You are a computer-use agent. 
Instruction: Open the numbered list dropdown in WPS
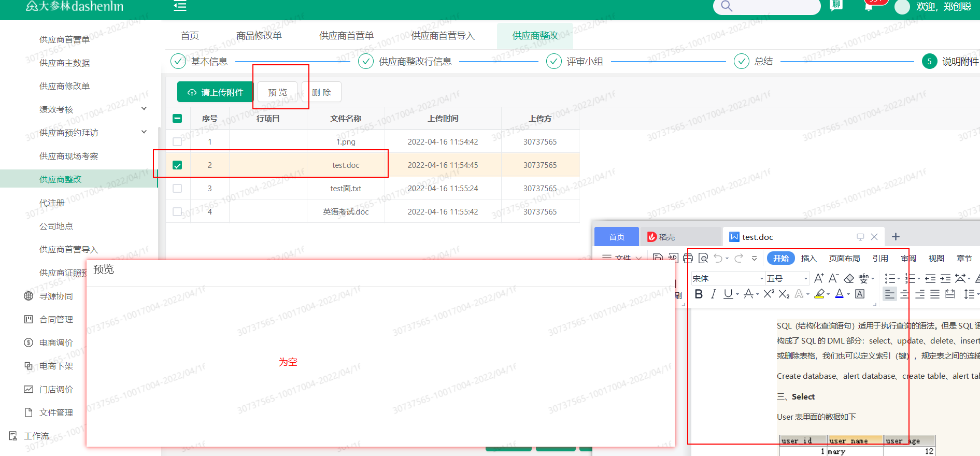coord(919,279)
